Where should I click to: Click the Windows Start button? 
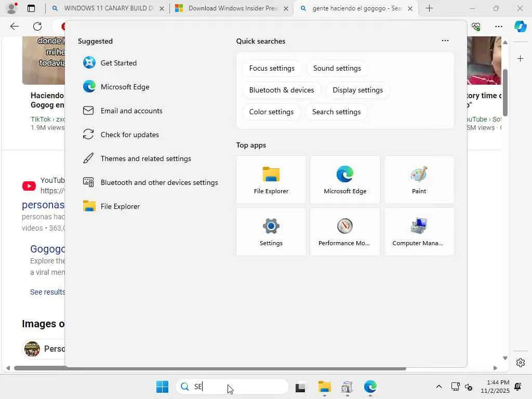click(162, 387)
